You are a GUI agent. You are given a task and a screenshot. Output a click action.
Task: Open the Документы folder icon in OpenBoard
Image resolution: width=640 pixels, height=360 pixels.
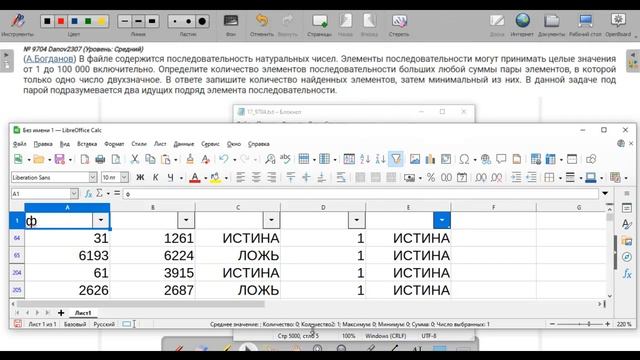(551, 21)
